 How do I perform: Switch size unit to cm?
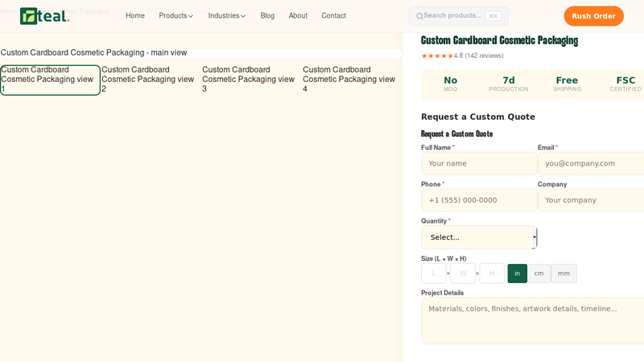click(539, 274)
